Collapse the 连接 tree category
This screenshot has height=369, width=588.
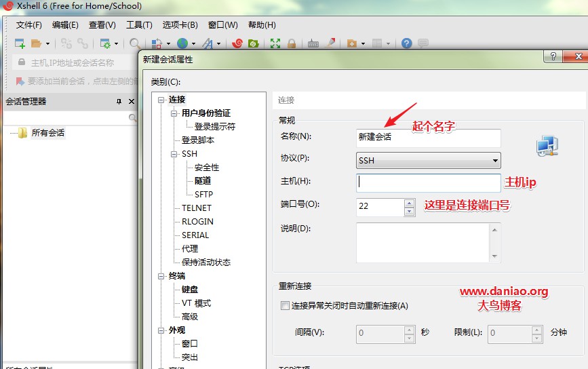click(161, 100)
